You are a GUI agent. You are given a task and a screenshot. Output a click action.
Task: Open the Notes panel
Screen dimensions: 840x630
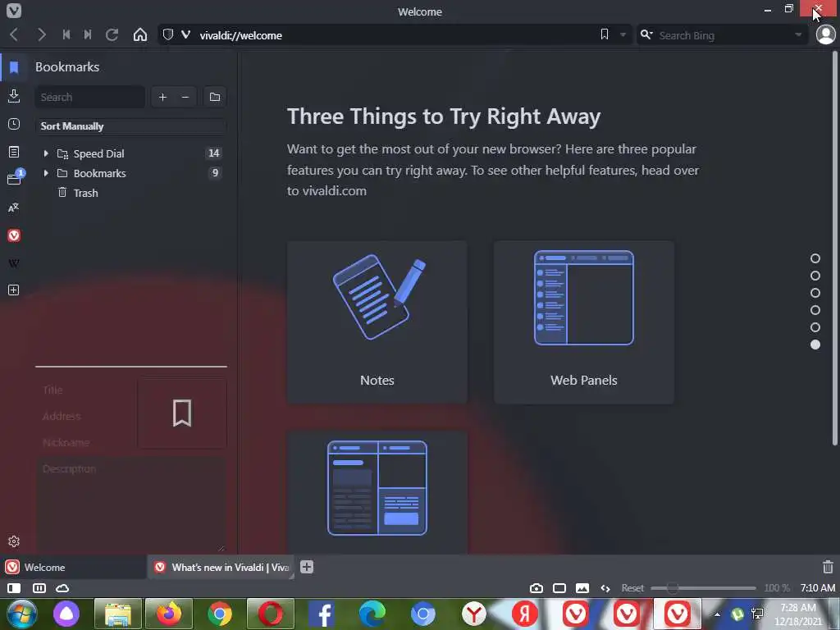(x=14, y=152)
